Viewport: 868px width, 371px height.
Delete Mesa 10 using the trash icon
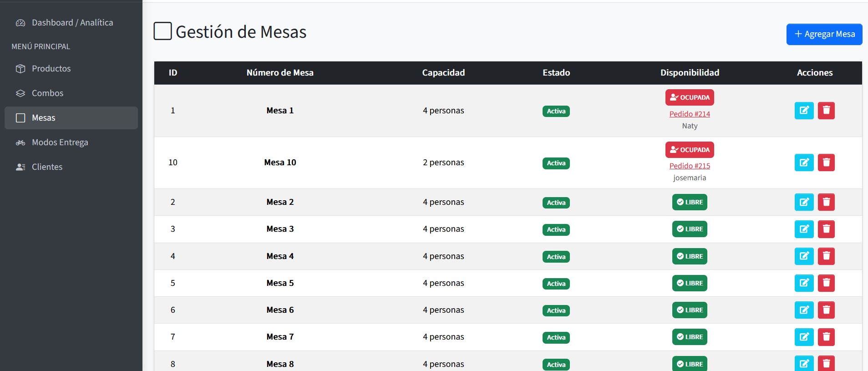826,163
